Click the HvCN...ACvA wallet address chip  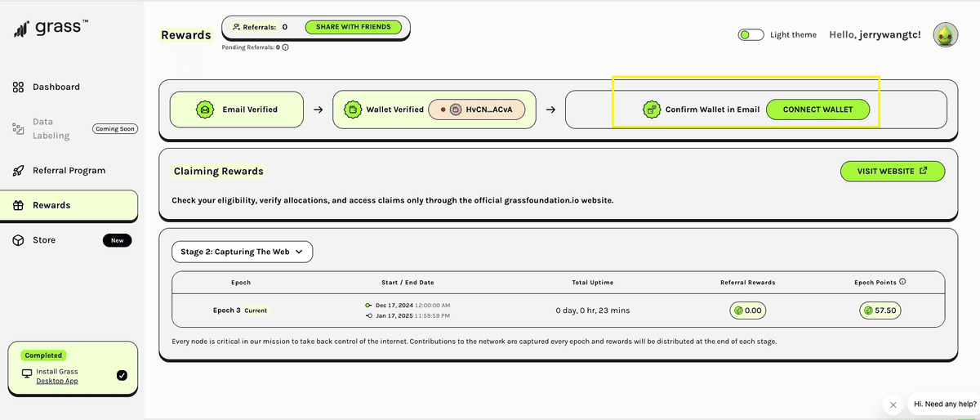(476, 109)
